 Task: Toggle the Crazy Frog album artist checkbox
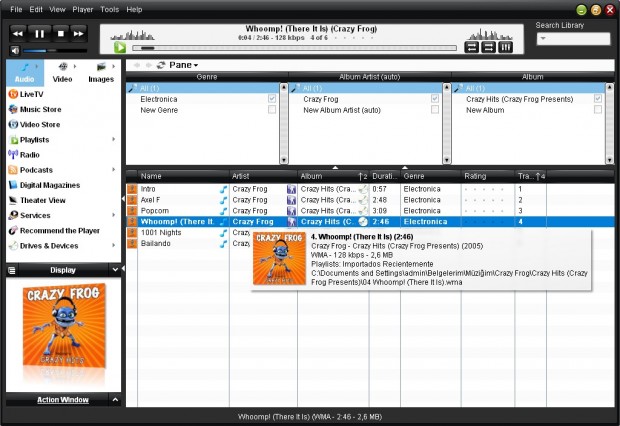coord(435,98)
